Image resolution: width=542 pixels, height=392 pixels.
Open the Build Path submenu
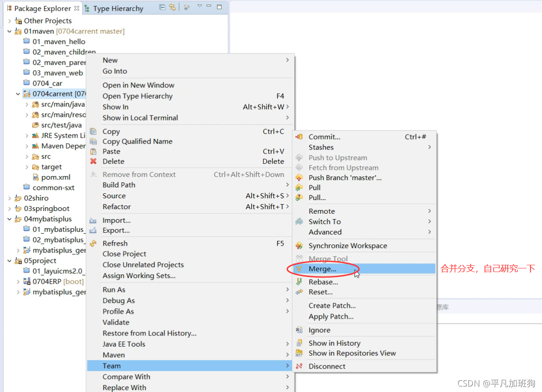pos(190,185)
